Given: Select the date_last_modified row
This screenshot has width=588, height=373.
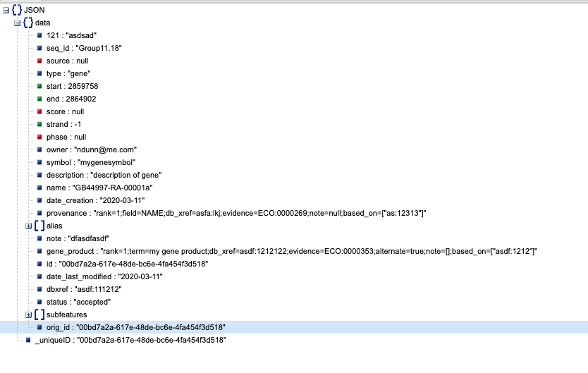Looking at the screenshot, I should (104, 276).
